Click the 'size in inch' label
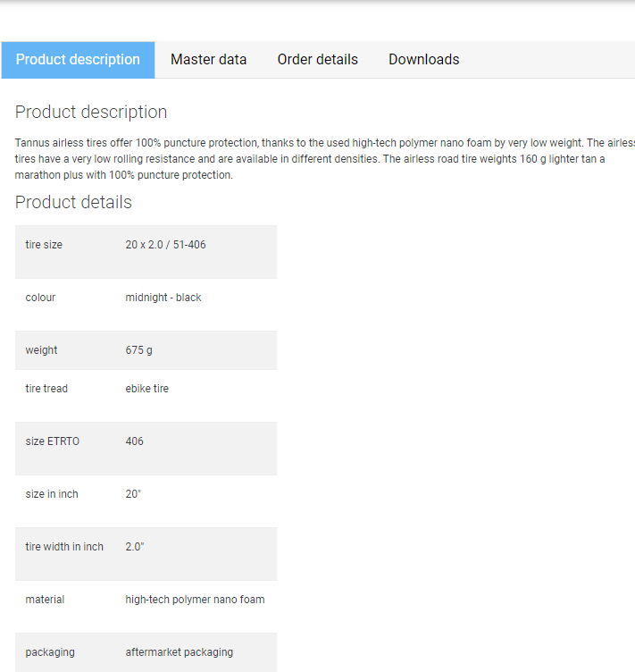 (52, 494)
